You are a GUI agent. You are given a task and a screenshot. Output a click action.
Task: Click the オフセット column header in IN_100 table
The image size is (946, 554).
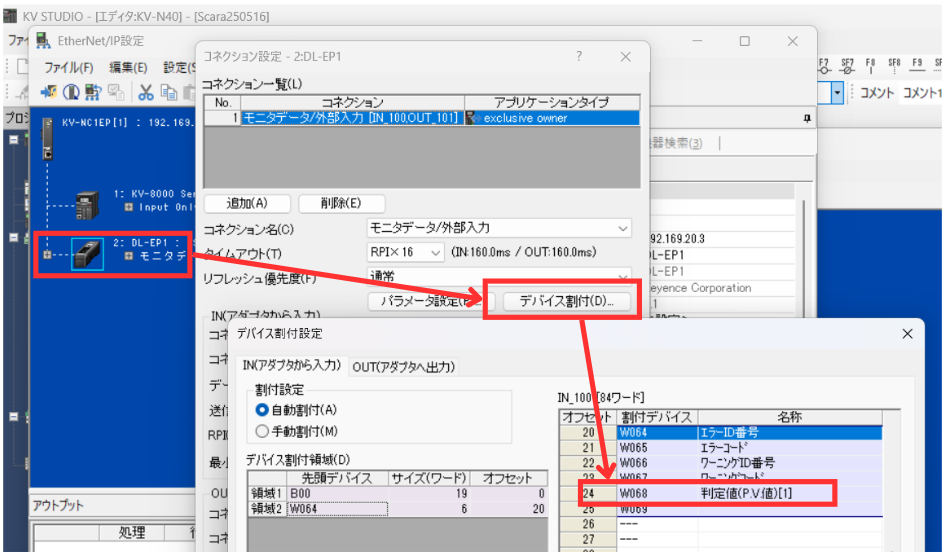coord(588,417)
